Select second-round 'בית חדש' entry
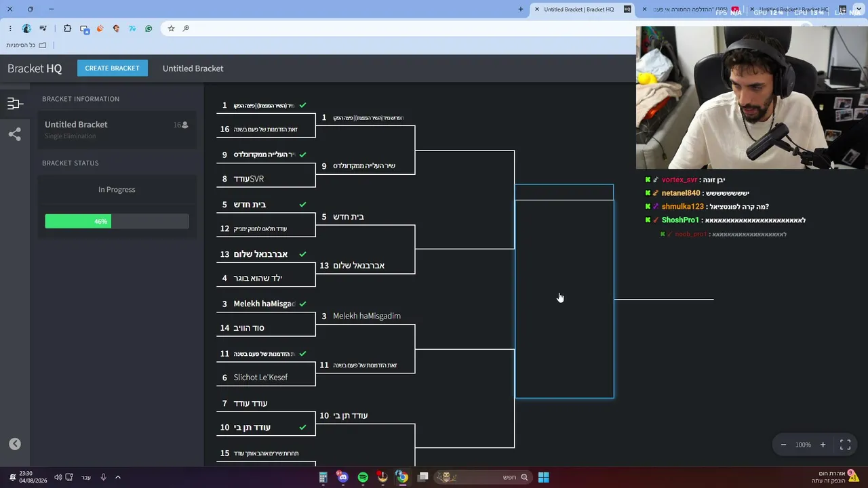This screenshot has width=868, height=488. (365, 217)
